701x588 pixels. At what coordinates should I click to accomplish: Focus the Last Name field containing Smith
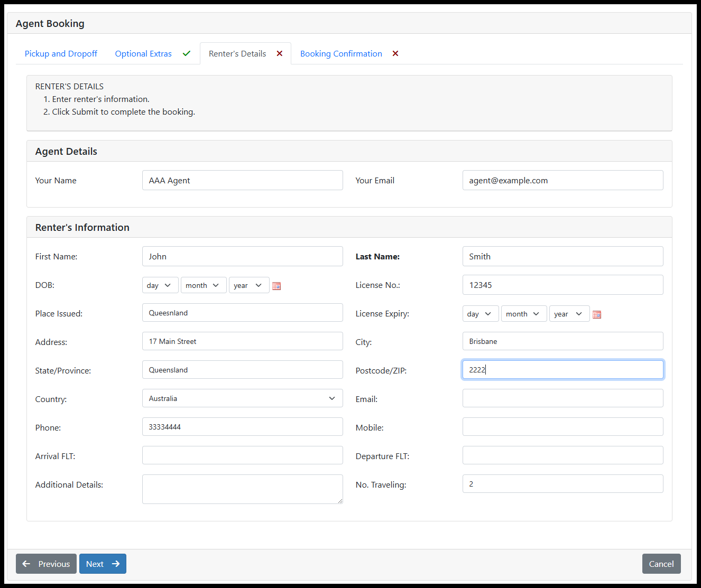coord(563,256)
